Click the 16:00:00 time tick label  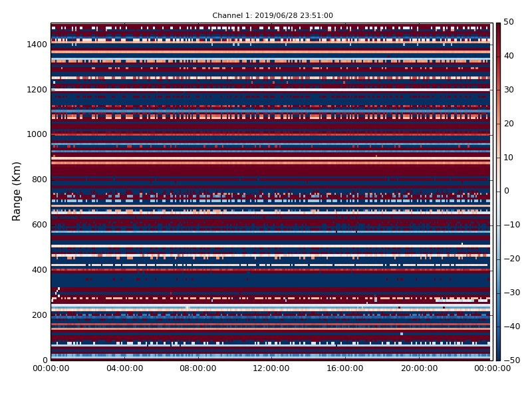click(x=344, y=368)
